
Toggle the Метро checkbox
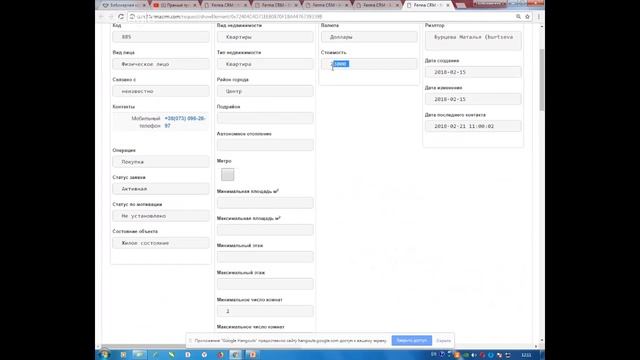point(228,175)
